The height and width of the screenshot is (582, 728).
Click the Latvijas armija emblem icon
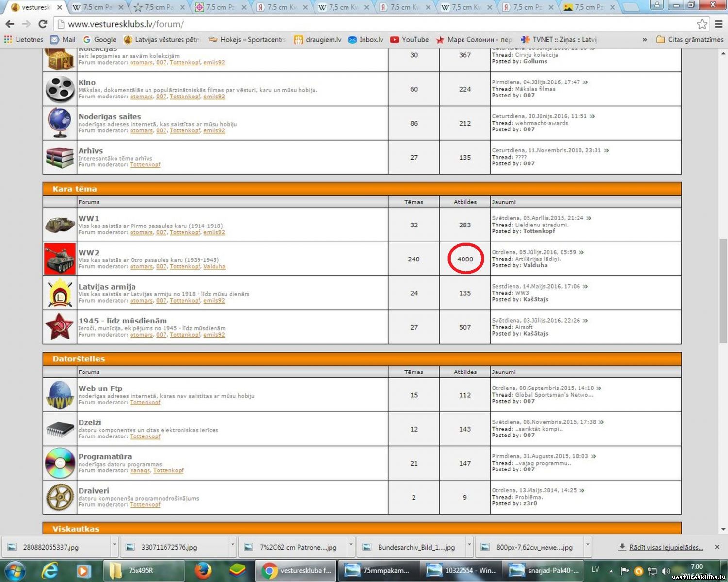click(x=60, y=293)
